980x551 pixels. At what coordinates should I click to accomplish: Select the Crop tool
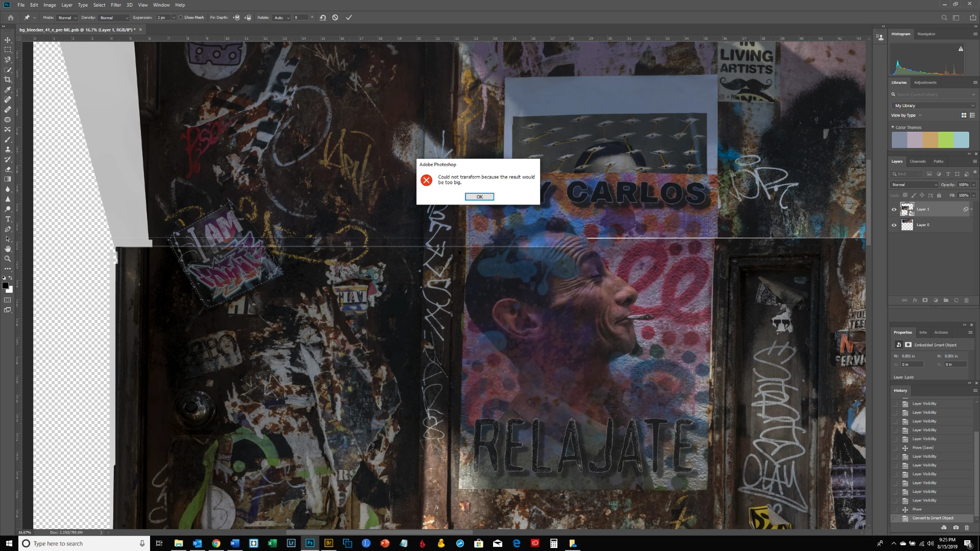[8, 80]
